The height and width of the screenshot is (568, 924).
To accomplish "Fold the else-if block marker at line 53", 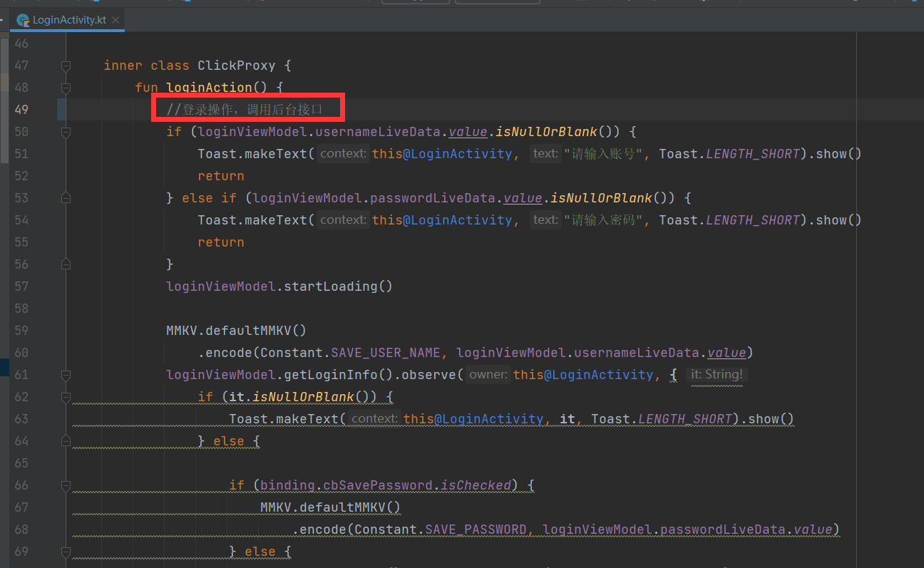I will (x=66, y=198).
